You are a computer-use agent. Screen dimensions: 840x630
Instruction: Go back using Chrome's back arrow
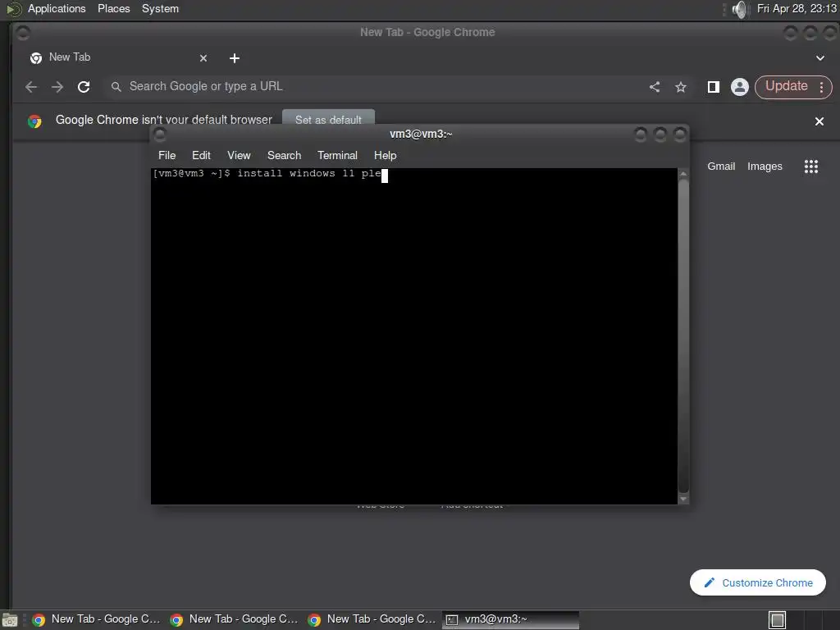point(31,87)
